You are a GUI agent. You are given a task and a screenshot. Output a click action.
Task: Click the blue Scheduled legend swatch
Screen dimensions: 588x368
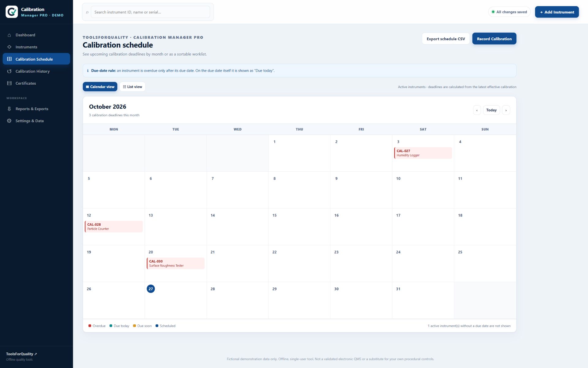tap(157, 326)
